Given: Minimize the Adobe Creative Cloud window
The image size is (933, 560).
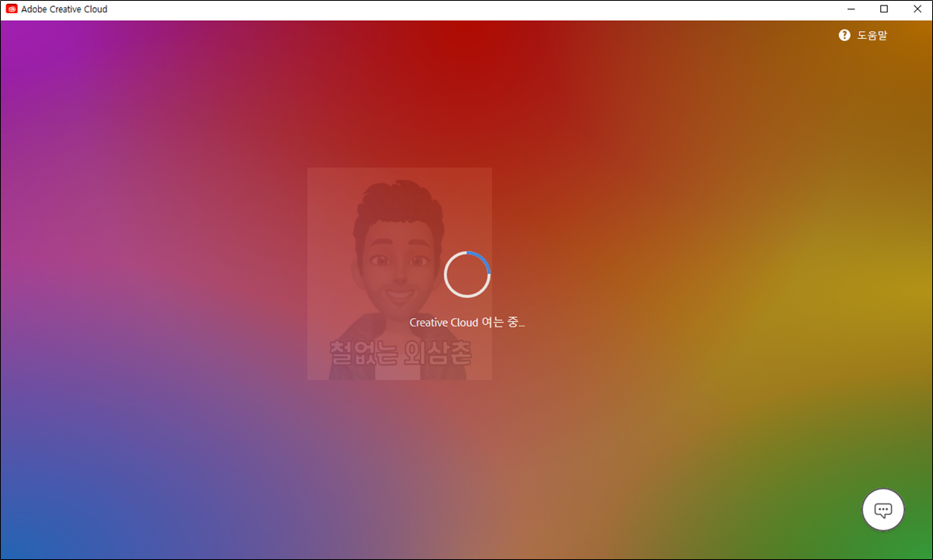Looking at the screenshot, I should [852, 9].
